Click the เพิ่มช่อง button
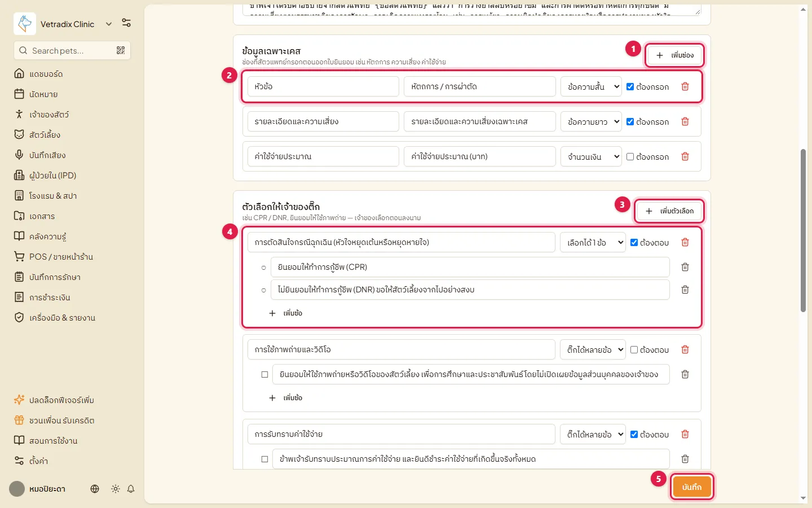The height and width of the screenshot is (508, 812). click(x=674, y=55)
